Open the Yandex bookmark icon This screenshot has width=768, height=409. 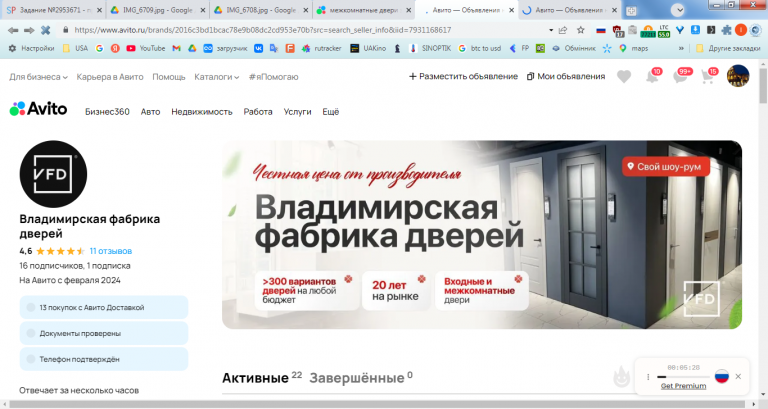(x=115, y=48)
